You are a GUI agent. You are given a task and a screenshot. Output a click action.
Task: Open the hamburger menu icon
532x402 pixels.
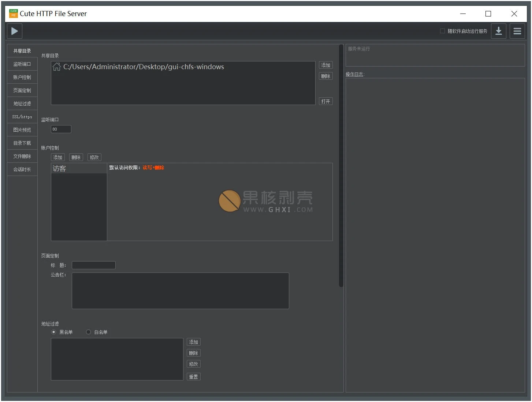517,31
